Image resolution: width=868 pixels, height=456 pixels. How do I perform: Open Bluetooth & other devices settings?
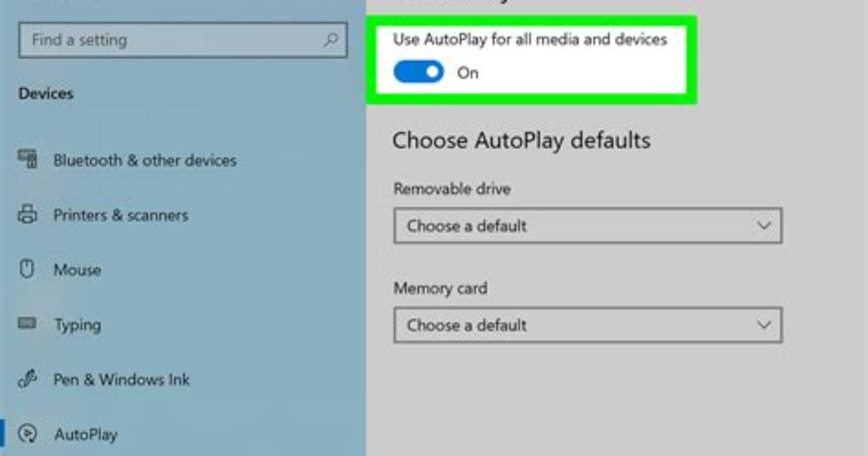click(x=145, y=160)
